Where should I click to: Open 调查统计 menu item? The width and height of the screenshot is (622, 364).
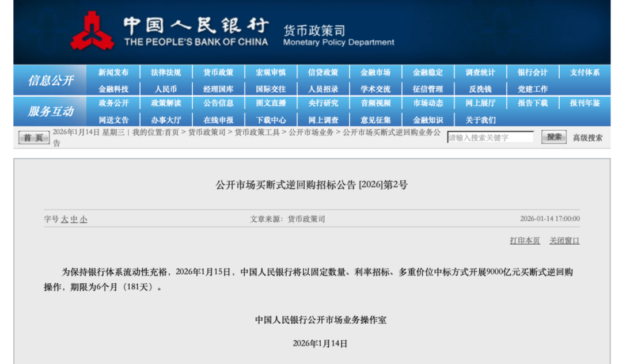click(480, 72)
